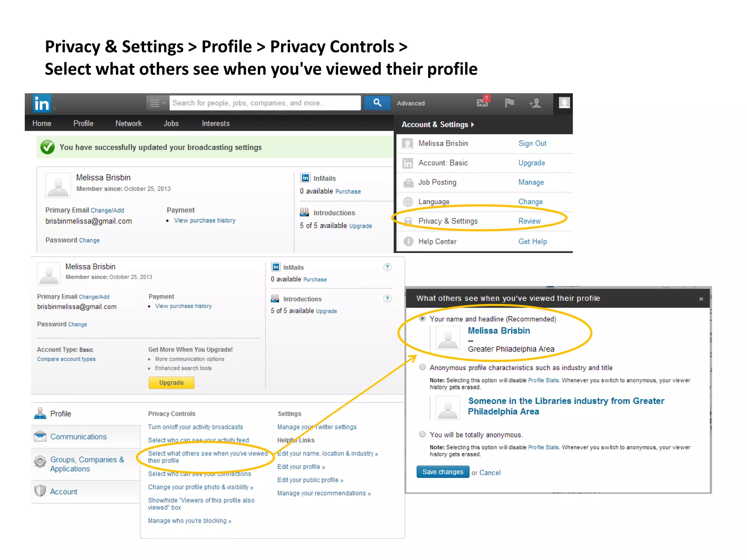
Task: Open the Jobs menu item
Action: click(171, 124)
